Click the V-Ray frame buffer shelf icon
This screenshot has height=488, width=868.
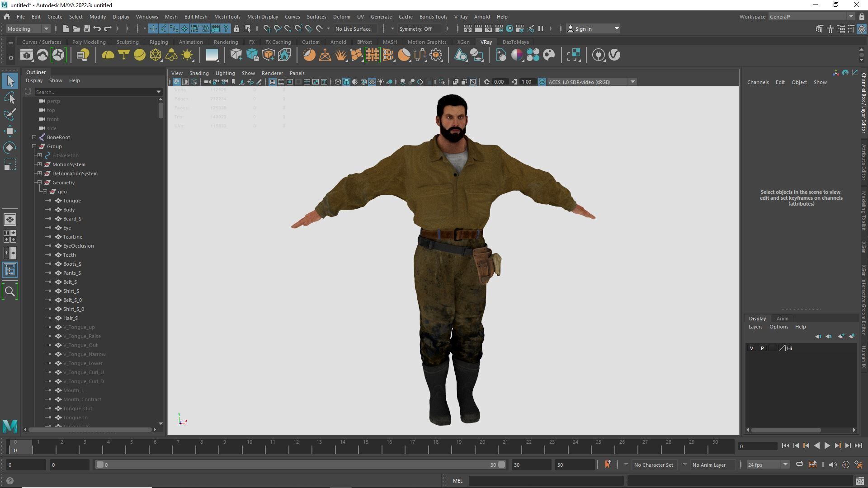(x=27, y=55)
